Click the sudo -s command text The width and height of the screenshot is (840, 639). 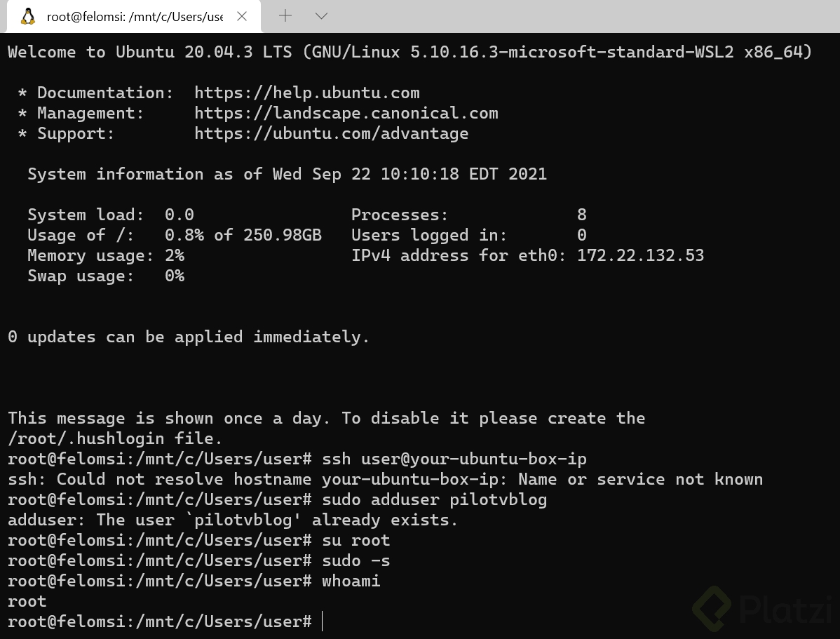click(355, 560)
